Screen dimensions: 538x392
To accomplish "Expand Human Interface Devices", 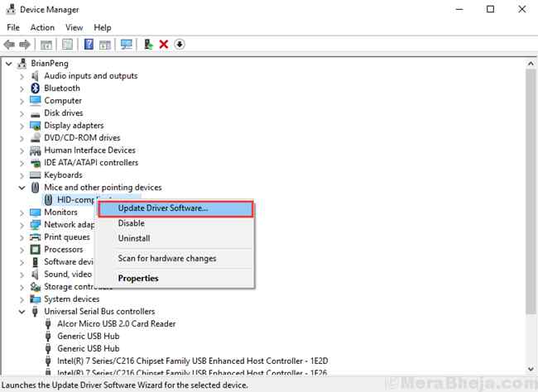I will coord(22,151).
